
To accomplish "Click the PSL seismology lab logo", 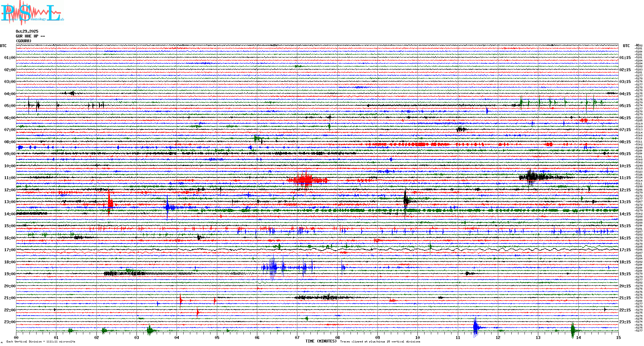I will 32,13.
